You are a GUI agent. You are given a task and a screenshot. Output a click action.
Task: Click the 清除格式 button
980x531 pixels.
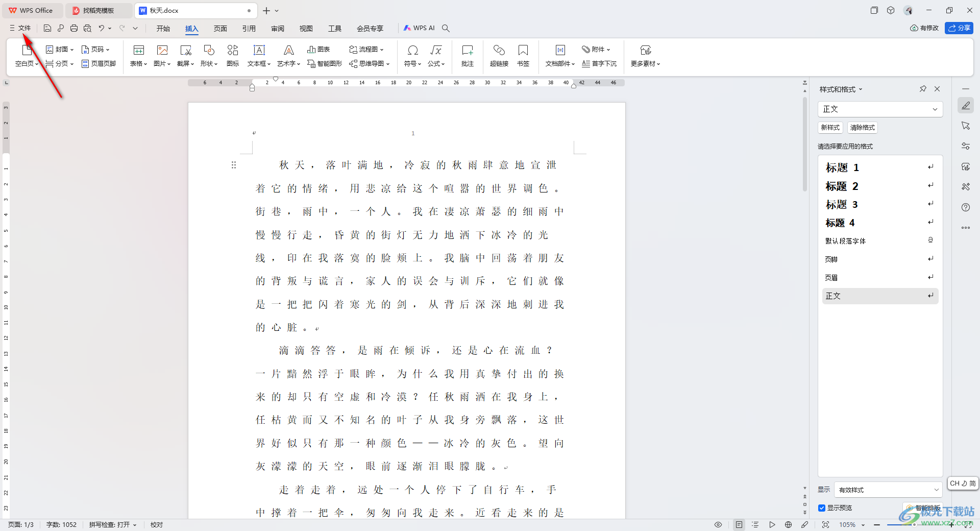863,128
